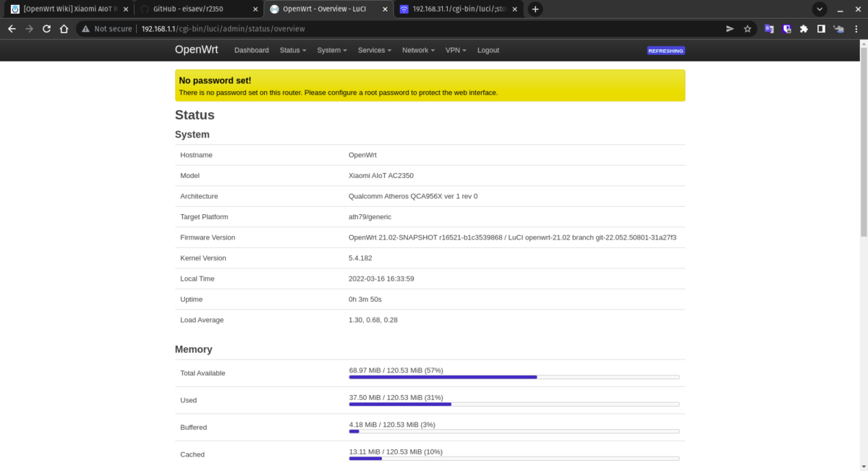Reload the current page
The width and height of the screenshot is (868, 471).
click(46, 29)
